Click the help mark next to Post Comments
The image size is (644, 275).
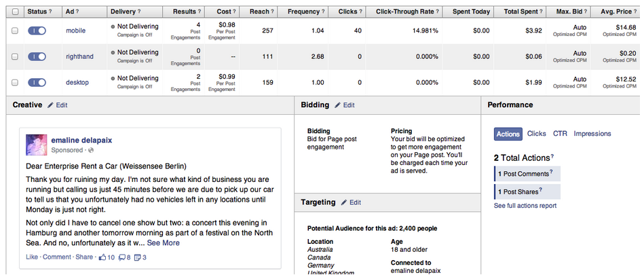pyautogui.click(x=551, y=172)
